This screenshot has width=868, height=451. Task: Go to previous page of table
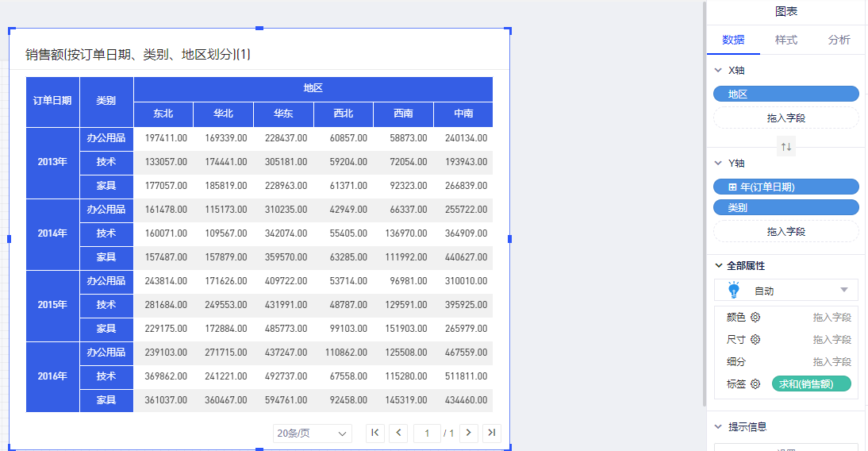398,433
